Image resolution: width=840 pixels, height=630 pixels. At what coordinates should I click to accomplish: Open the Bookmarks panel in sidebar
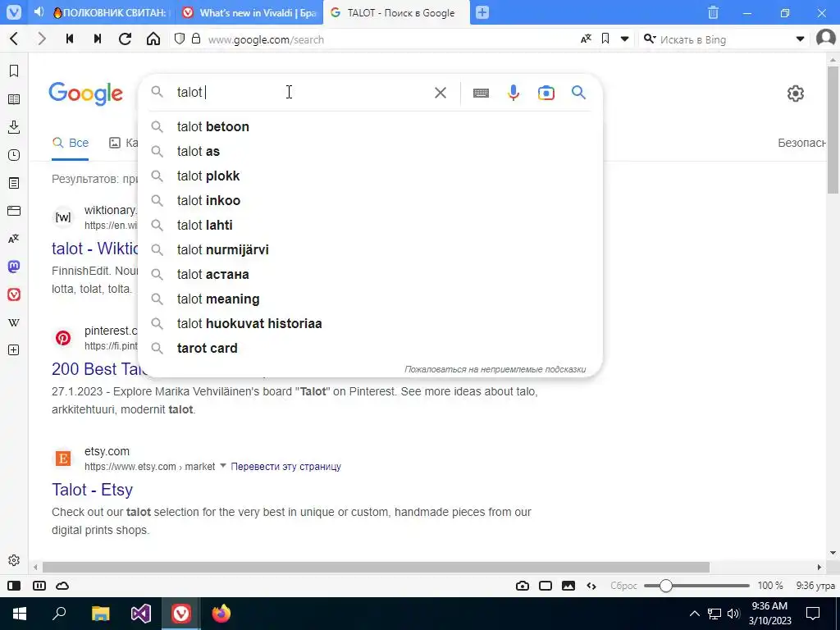point(14,71)
